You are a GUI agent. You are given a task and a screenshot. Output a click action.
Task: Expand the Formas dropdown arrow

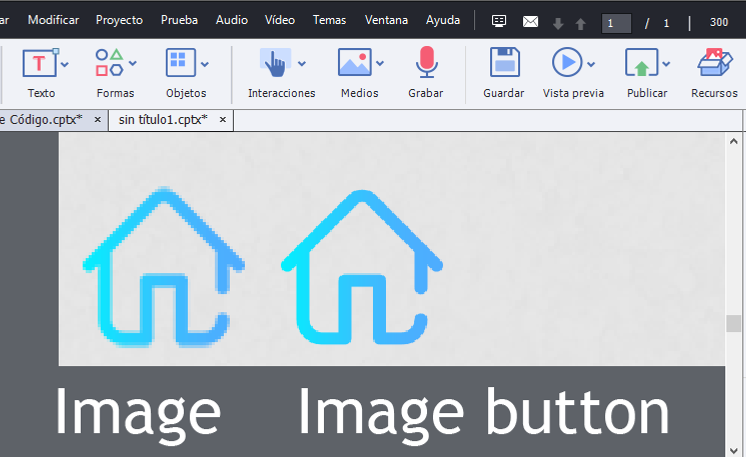tap(133, 64)
